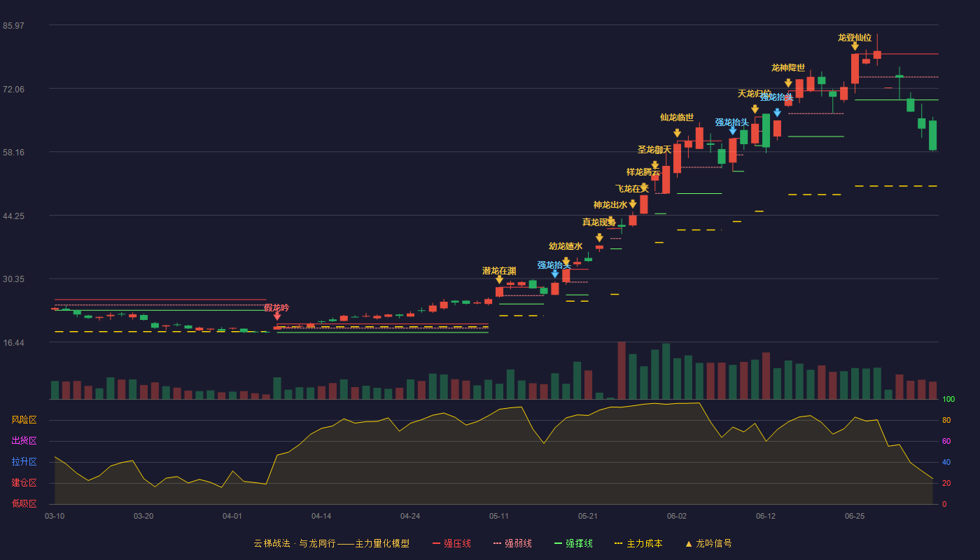
Task: Click the 风险区 zone label
Action: (24, 420)
